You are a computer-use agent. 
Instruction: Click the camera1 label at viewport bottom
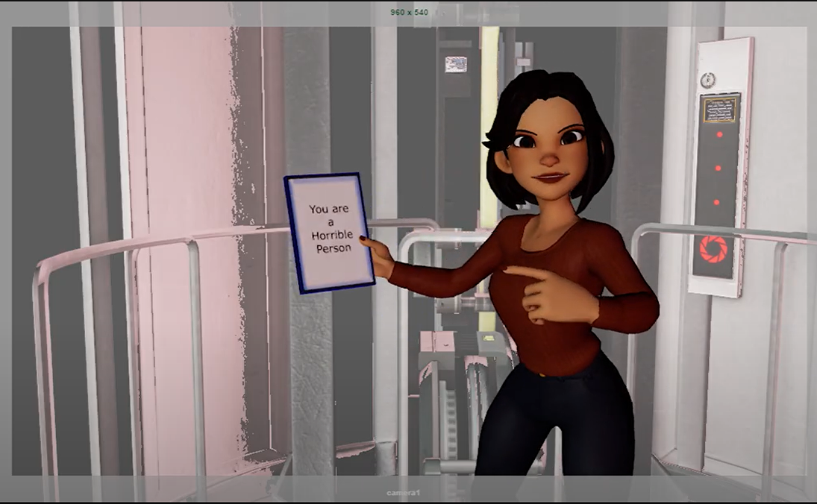click(x=403, y=493)
